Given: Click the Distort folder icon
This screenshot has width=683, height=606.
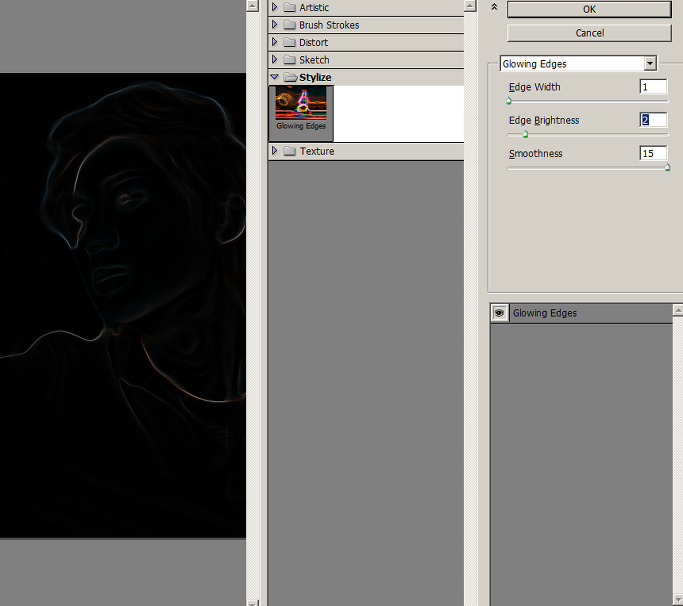Looking at the screenshot, I should tap(289, 42).
